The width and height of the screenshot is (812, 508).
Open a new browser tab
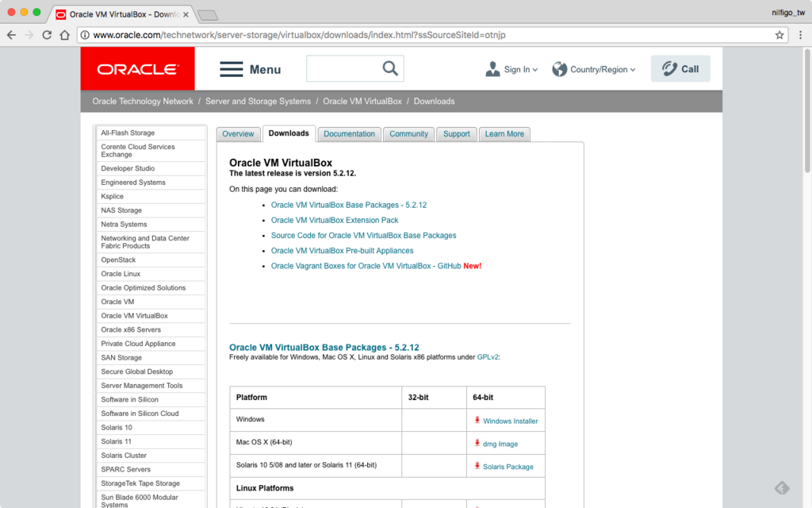208,15
